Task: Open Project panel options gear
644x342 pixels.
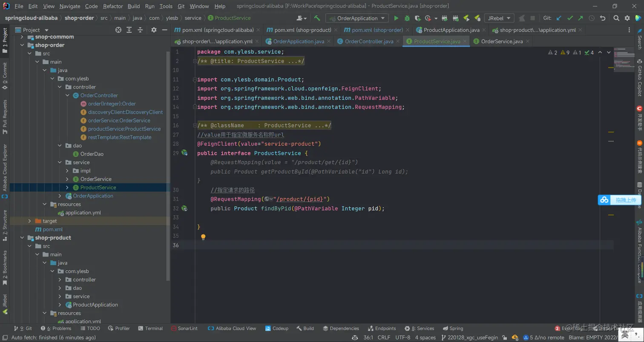Action: coord(154,30)
